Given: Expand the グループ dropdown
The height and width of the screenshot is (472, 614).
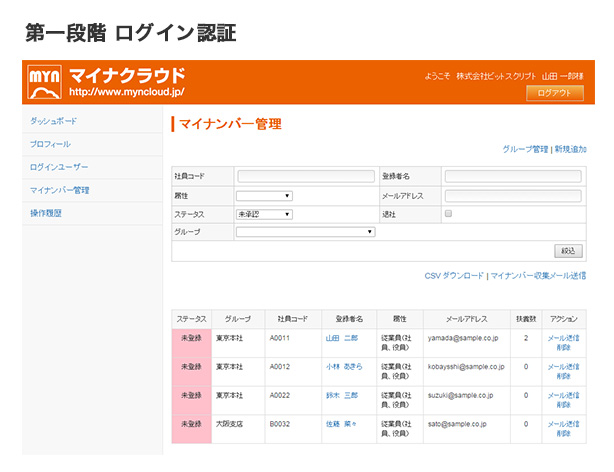Looking at the screenshot, I should [x=305, y=232].
